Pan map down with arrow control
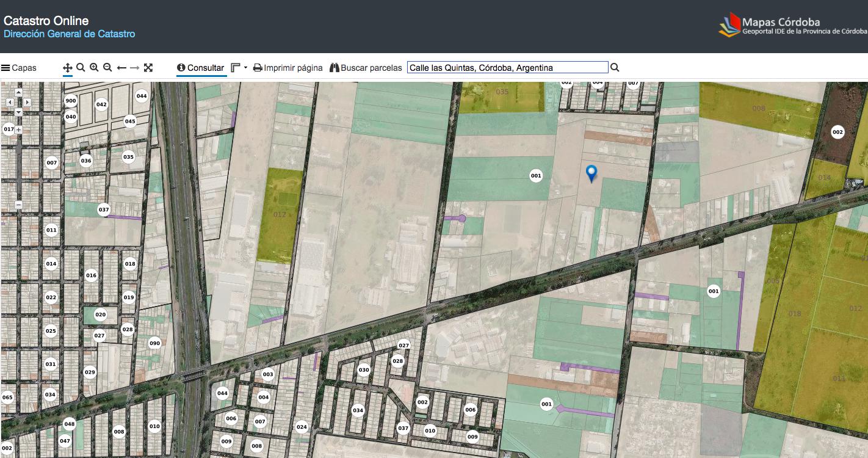This screenshot has height=458, width=868. [18, 112]
